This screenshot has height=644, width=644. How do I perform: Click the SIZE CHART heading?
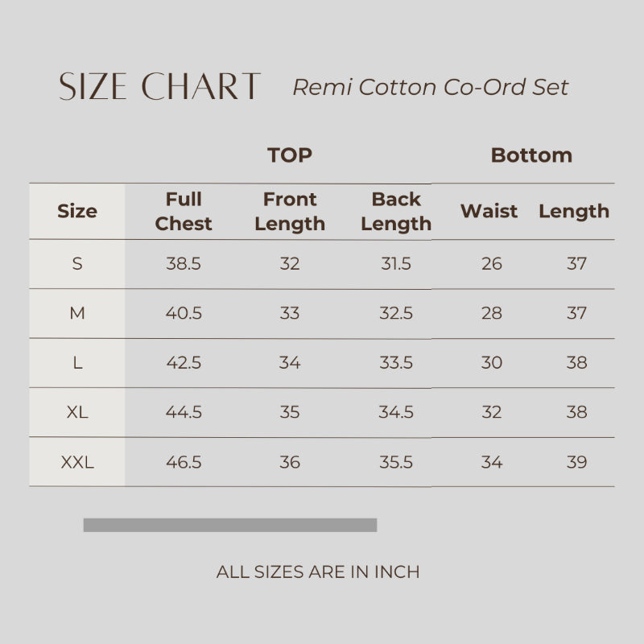coord(159,87)
